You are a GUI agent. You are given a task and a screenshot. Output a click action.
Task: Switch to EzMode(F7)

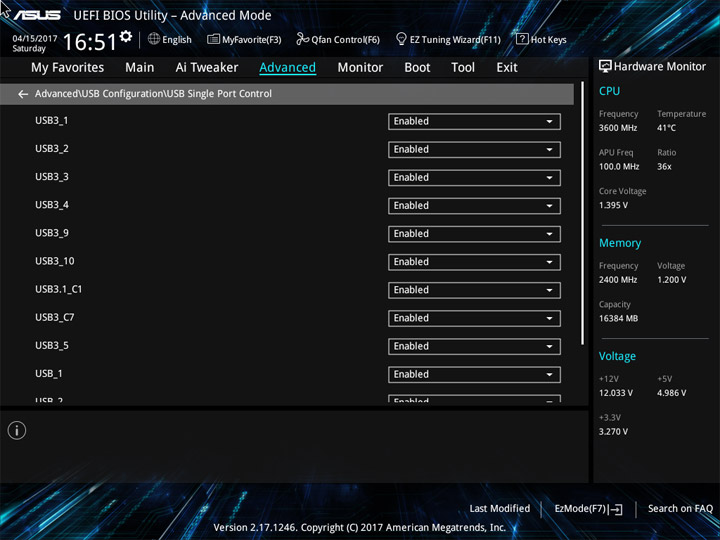click(588, 509)
